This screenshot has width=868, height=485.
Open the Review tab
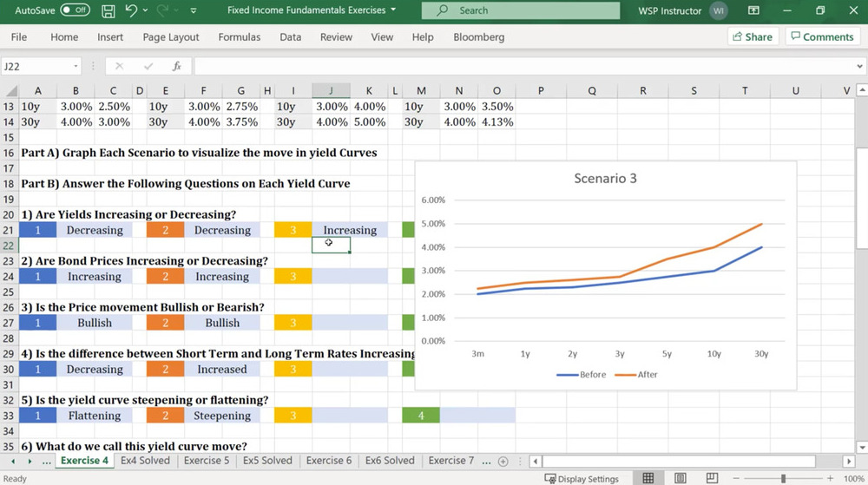(x=336, y=37)
